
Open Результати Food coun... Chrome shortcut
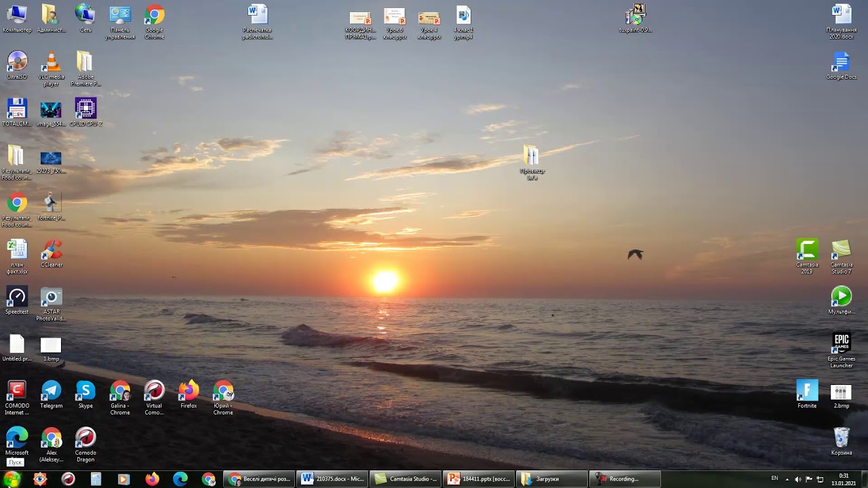point(17,210)
